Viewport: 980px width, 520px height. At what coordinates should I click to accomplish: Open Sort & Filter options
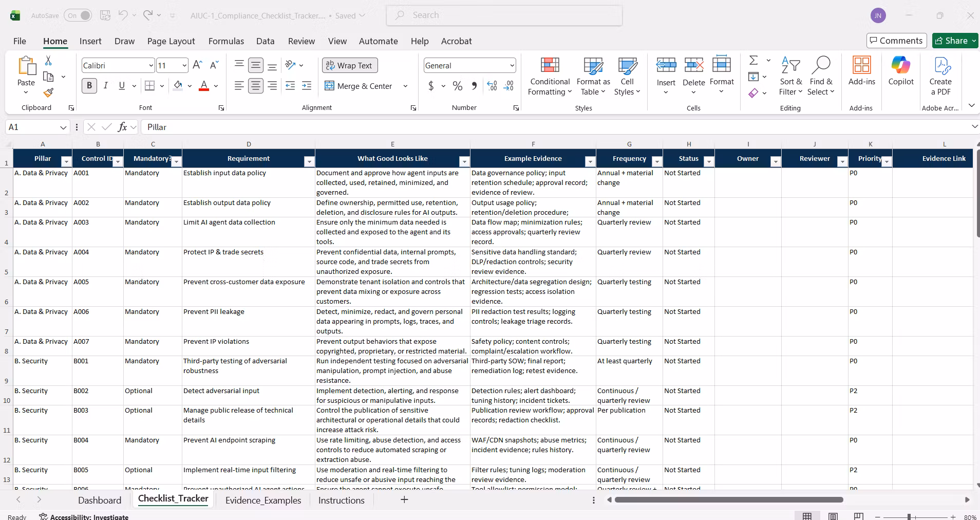[790, 76]
